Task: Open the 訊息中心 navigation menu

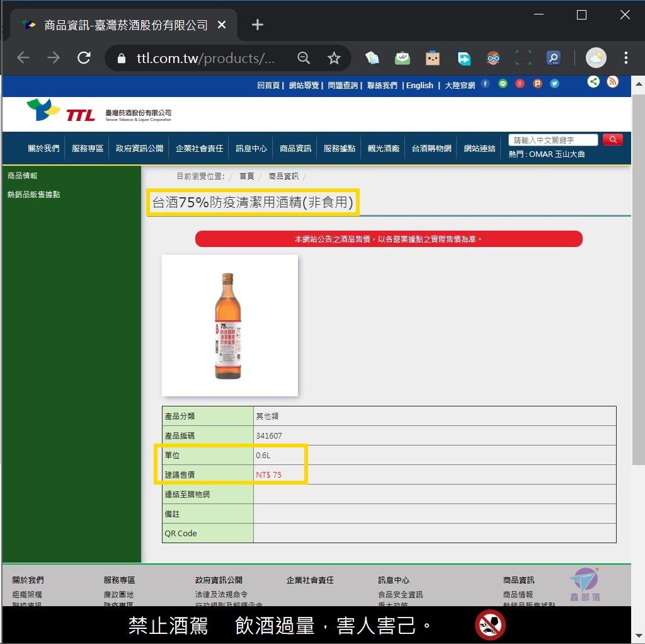Action: (x=251, y=149)
